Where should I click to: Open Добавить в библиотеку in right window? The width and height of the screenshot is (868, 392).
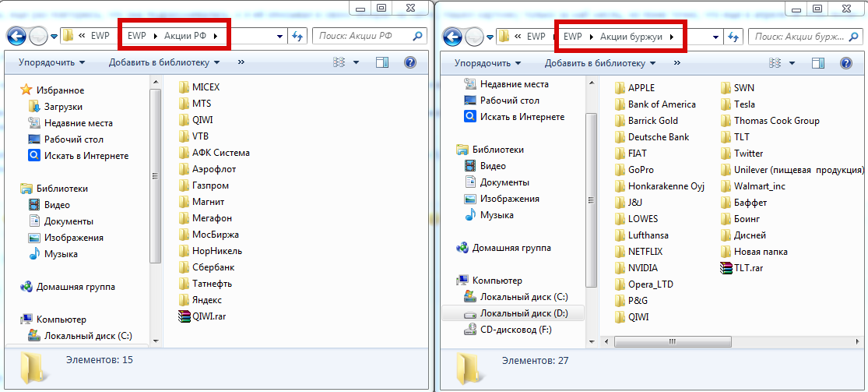[600, 62]
